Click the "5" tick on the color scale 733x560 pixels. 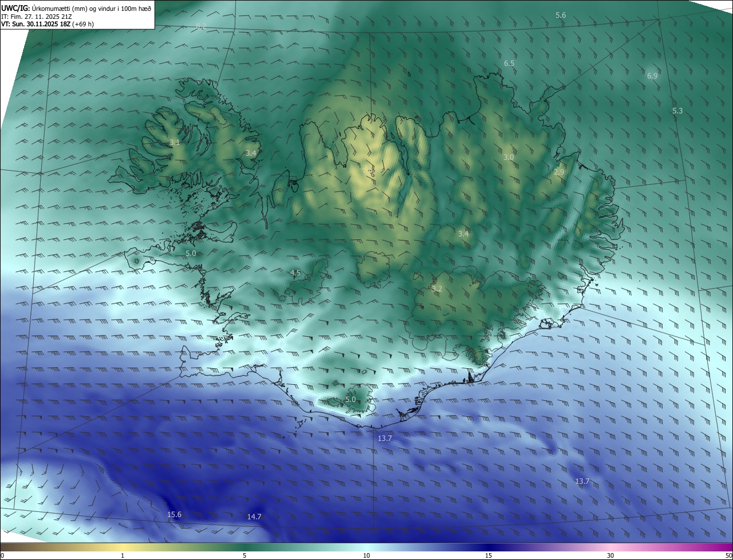coord(245,555)
